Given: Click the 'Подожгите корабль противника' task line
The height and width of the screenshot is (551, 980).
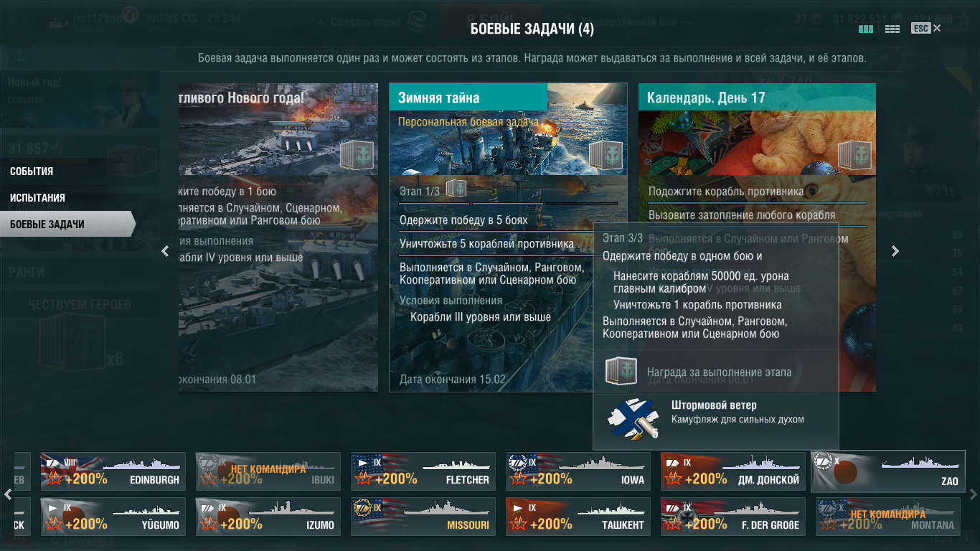Looking at the screenshot, I should click(726, 192).
